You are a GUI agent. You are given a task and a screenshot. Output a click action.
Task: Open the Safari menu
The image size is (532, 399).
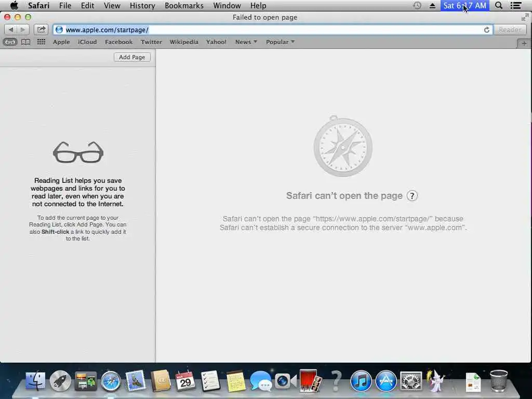coord(38,5)
